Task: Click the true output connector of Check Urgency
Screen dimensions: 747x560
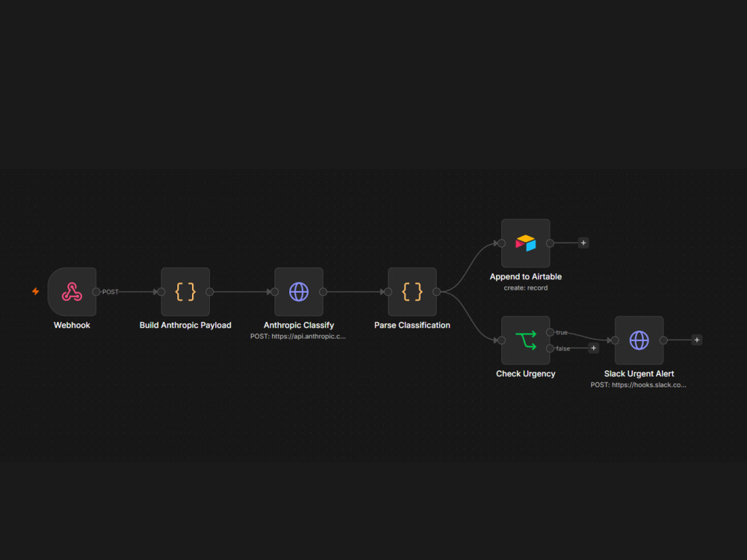Action: click(550, 332)
